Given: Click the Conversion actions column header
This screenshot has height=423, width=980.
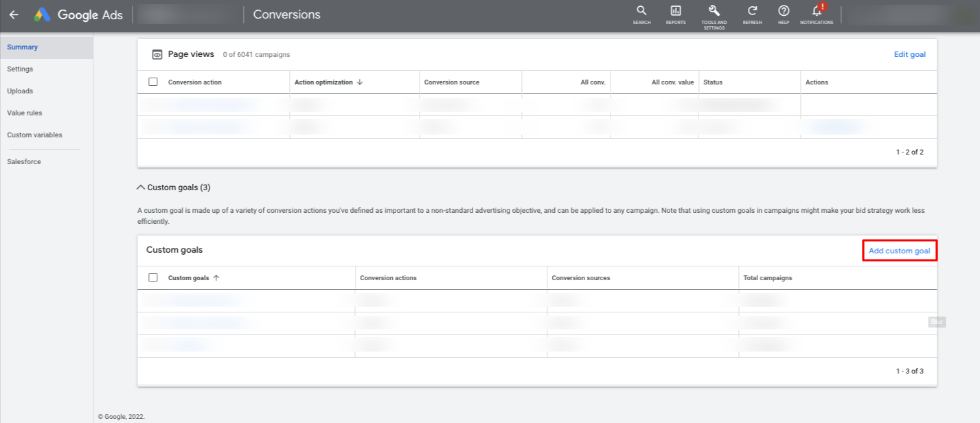Looking at the screenshot, I should click(x=389, y=278).
